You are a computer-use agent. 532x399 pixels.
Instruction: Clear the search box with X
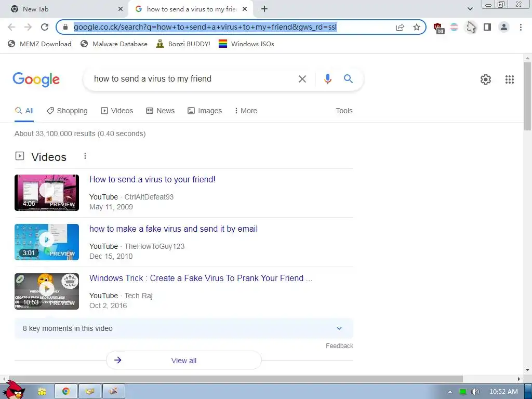click(x=302, y=79)
